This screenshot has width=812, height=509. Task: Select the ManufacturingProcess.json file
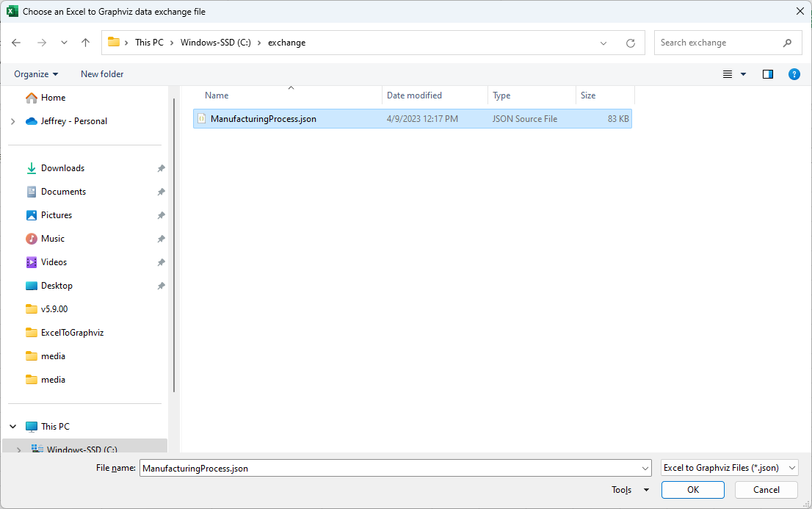[263, 119]
